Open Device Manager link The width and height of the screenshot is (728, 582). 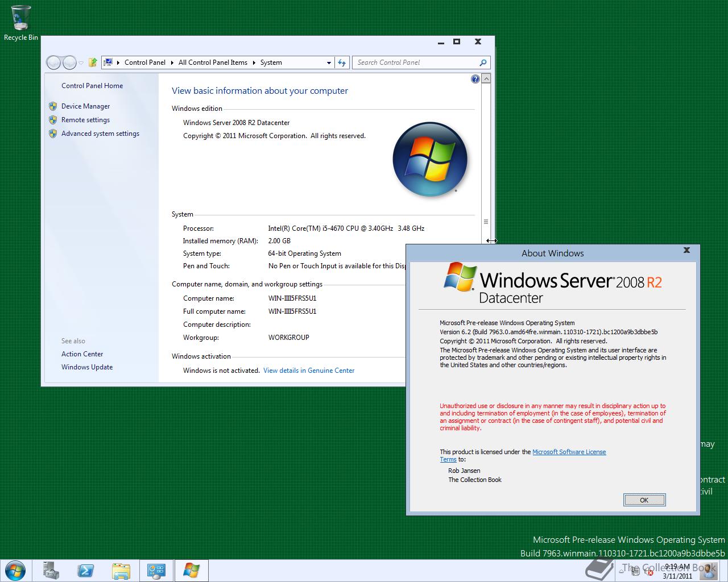(86, 106)
